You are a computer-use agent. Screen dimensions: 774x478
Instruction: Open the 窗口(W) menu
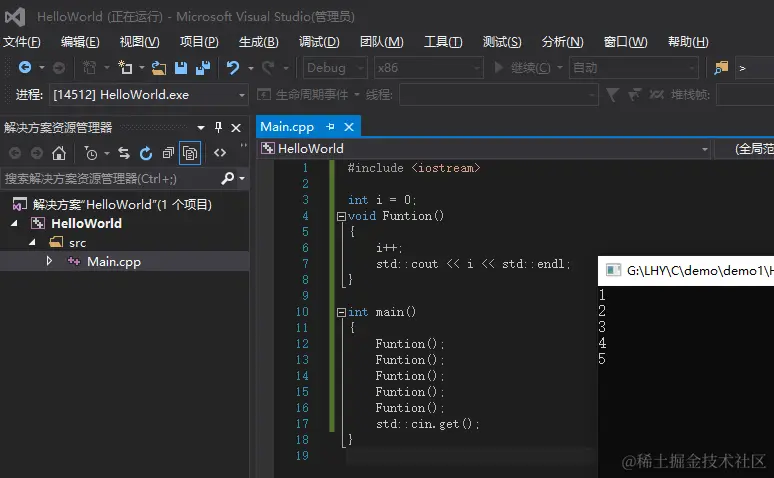[x=625, y=42]
